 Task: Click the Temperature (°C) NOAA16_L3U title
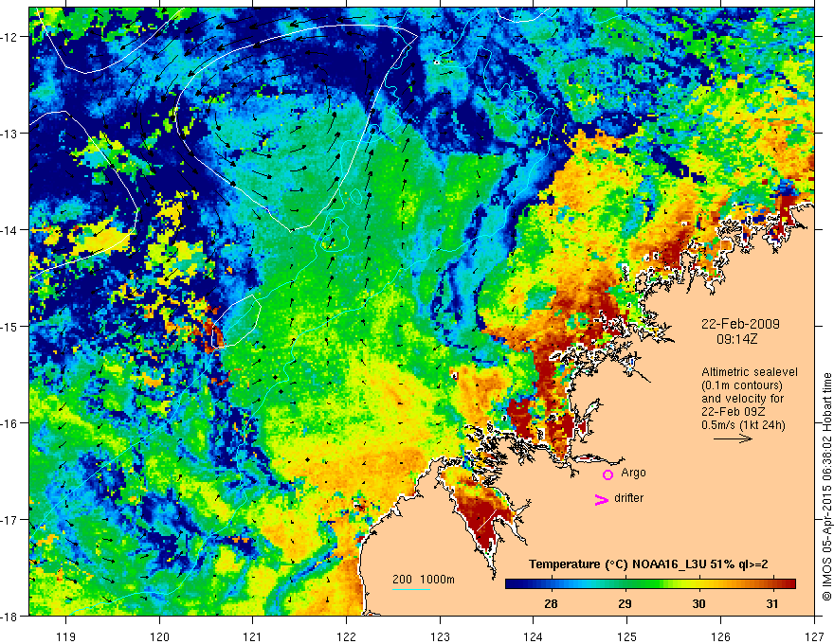click(648, 564)
